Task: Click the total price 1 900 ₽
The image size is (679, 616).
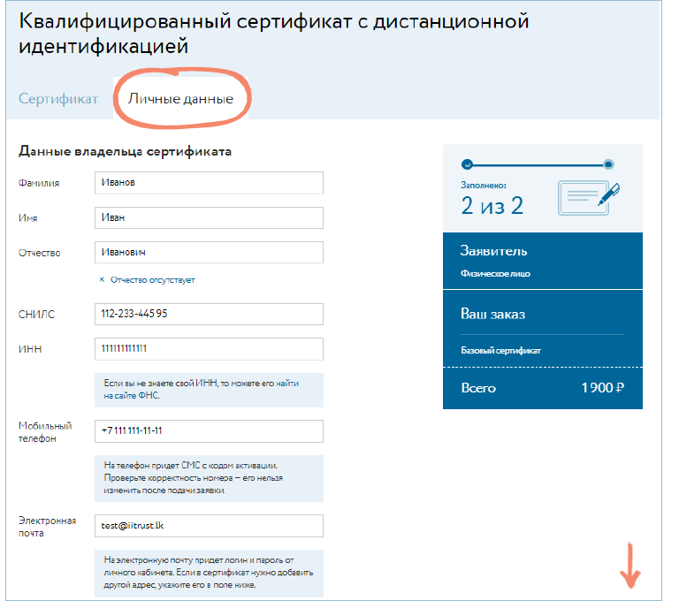Action: pos(602,388)
